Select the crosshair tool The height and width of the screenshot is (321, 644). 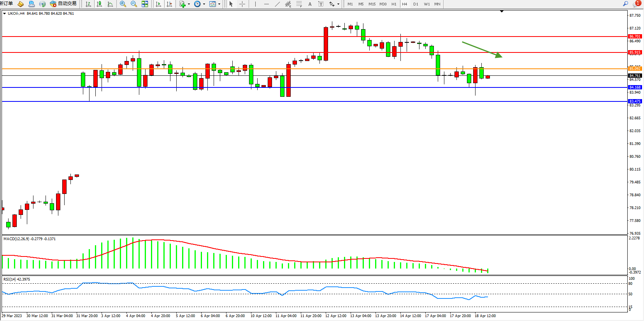tap(242, 4)
